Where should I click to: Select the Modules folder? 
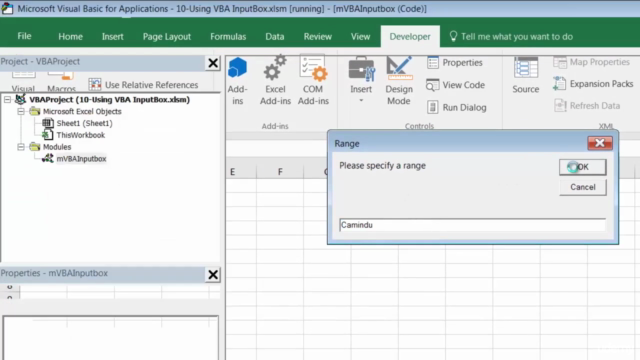57,147
